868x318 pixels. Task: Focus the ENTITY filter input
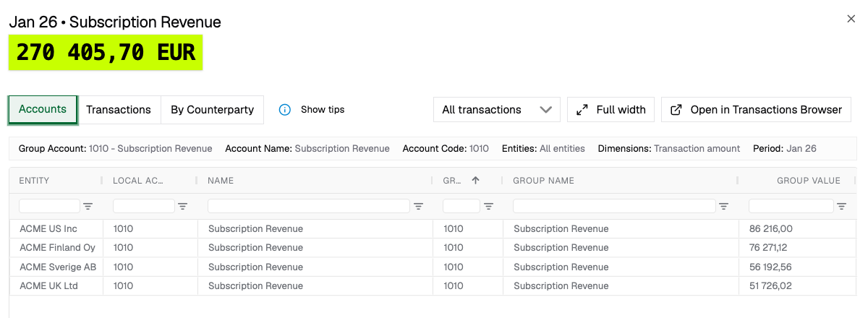click(x=50, y=206)
